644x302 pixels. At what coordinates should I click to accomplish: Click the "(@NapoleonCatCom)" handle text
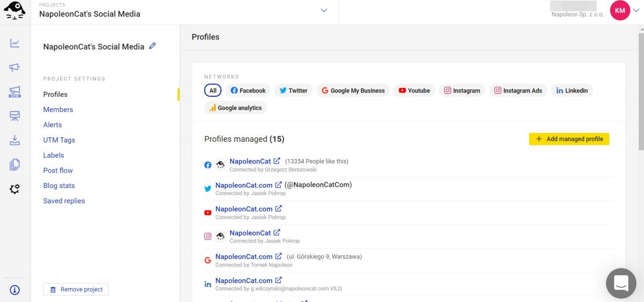pos(318,185)
